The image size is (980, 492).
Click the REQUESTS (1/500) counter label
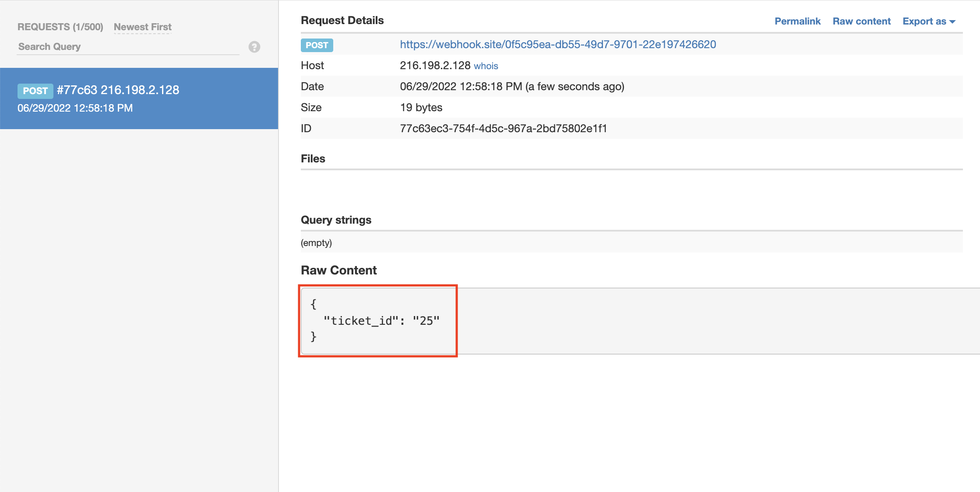pyautogui.click(x=60, y=27)
